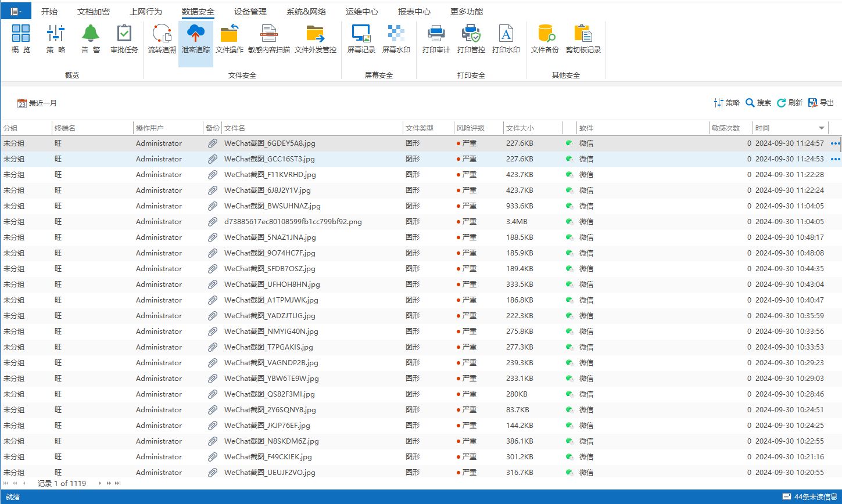
Task: Open 屏幕水印 screen watermark tool
Action: tap(396, 39)
